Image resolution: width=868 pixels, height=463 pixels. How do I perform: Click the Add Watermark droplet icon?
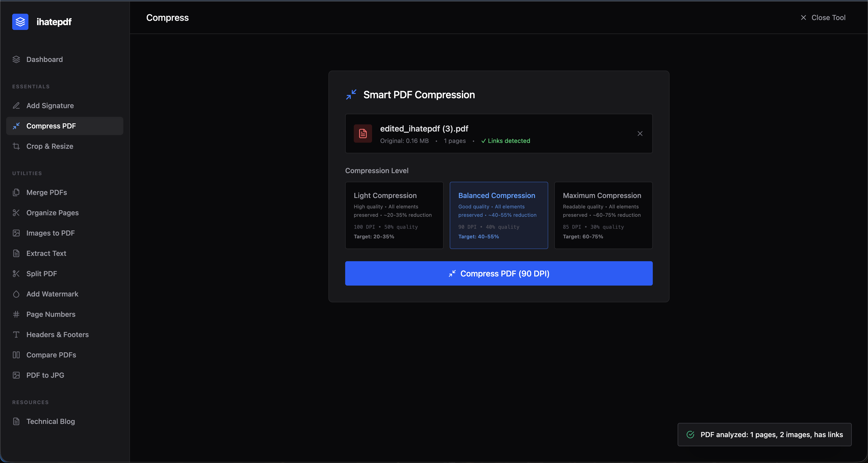pyautogui.click(x=16, y=294)
